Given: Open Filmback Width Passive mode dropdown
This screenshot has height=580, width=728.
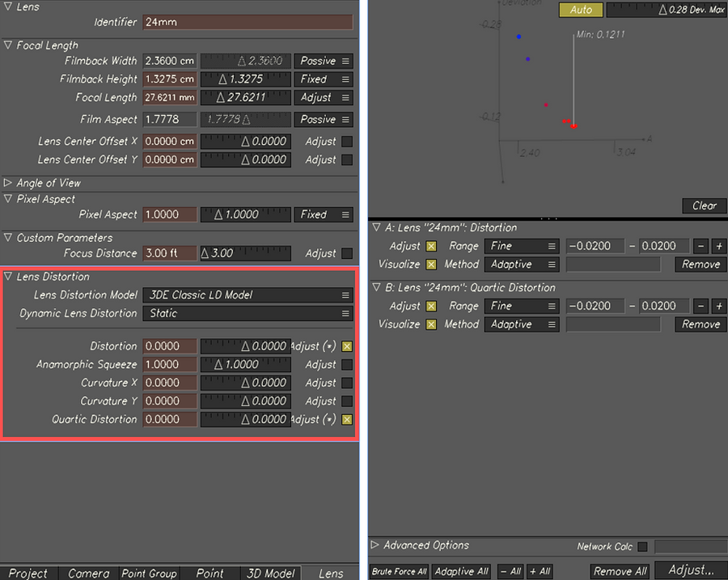Looking at the screenshot, I should pos(324,61).
